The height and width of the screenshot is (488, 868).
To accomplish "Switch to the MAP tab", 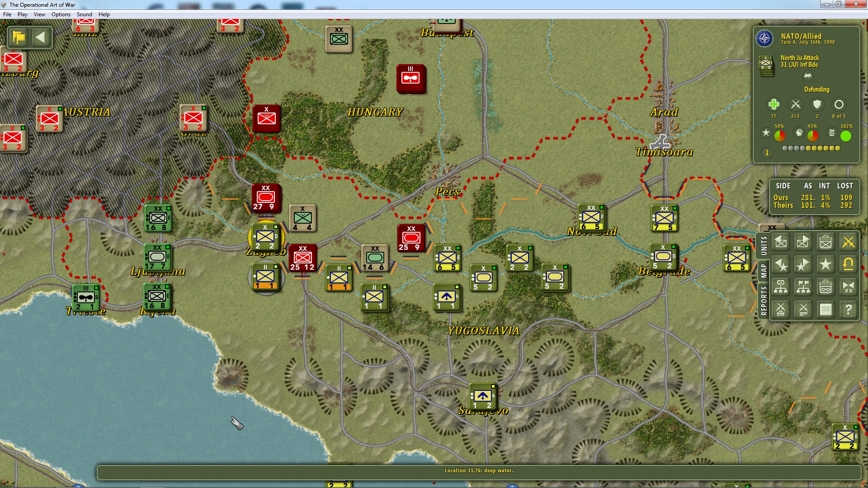I will point(764,271).
